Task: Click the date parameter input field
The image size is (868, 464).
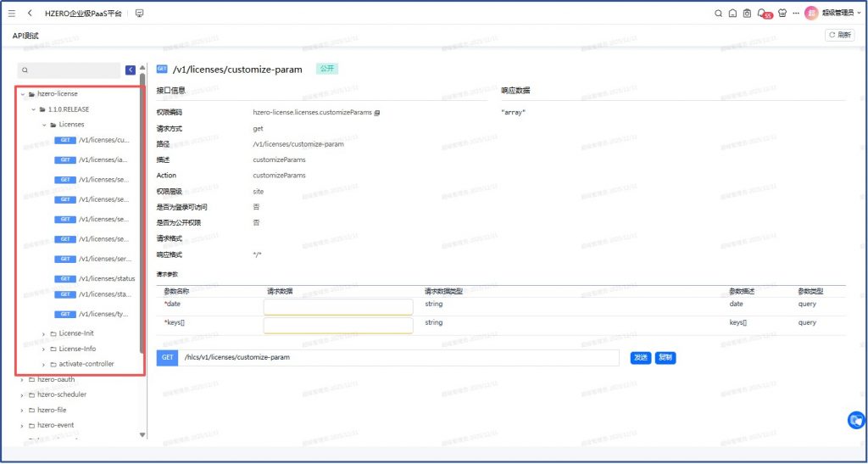Action: (x=337, y=306)
